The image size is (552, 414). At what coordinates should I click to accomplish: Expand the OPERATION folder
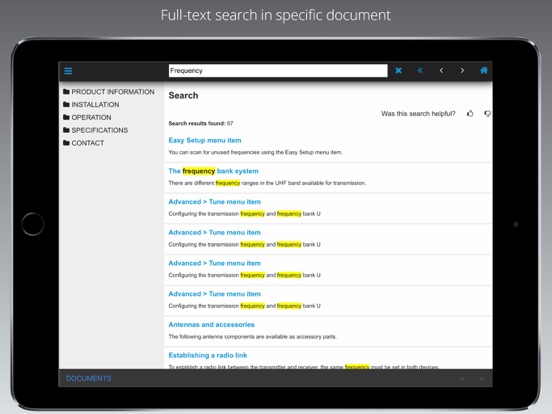pos(87,117)
